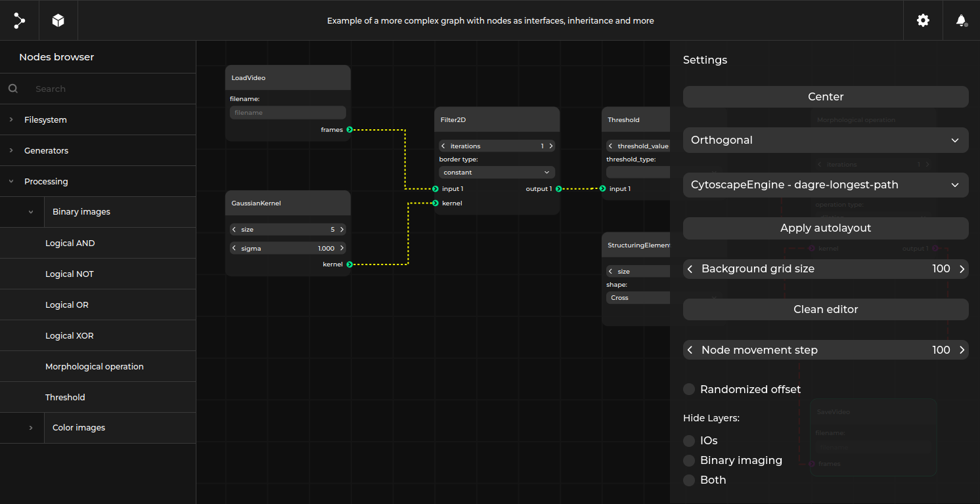Select the StructuringElement node title
Image resolution: width=980 pixels, height=504 pixels.
tap(638, 245)
